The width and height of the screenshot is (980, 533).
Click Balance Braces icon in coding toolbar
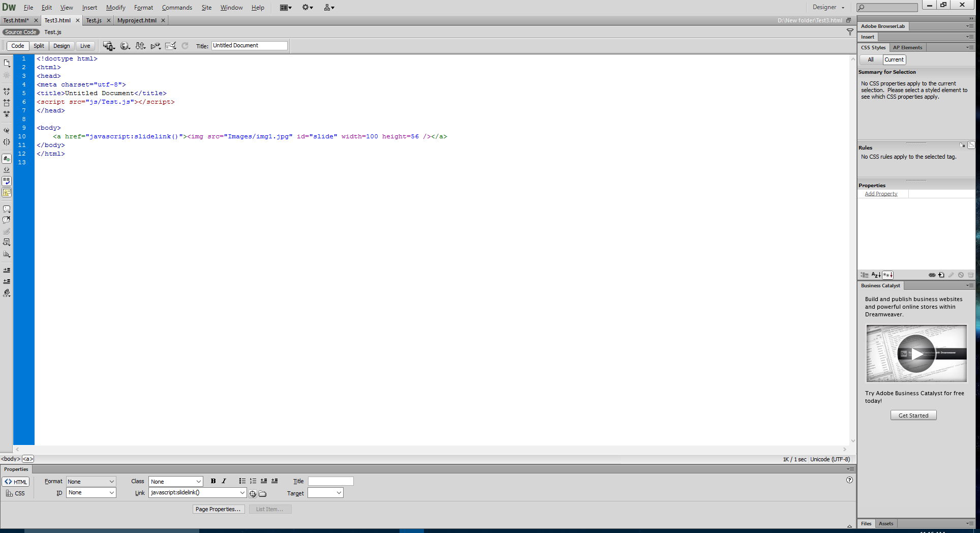point(7,142)
